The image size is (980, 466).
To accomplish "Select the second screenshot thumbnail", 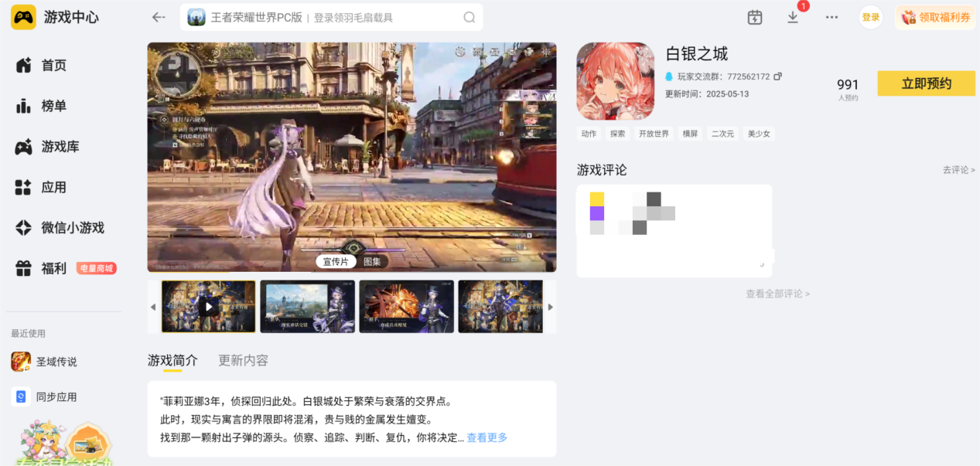I will [308, 307].
